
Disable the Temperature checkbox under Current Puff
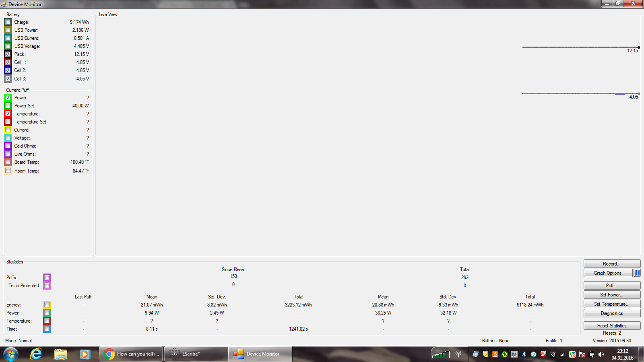[x=8, y=114]
